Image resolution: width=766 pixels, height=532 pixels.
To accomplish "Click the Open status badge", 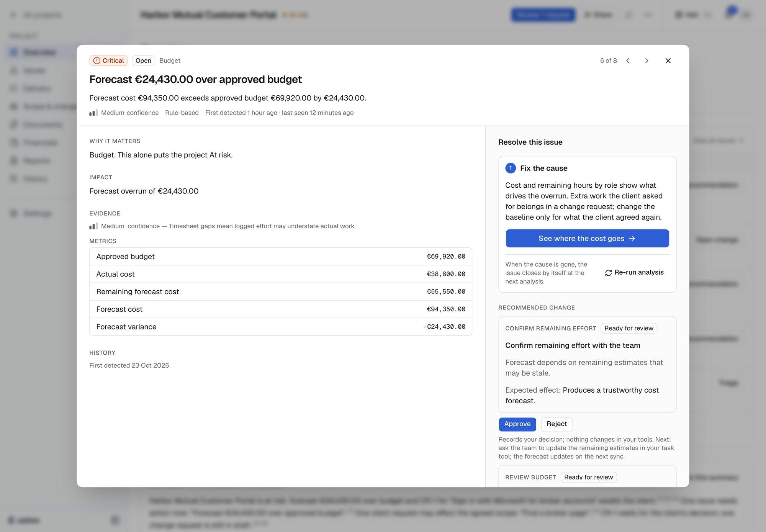I will click(x=143, y=61).
